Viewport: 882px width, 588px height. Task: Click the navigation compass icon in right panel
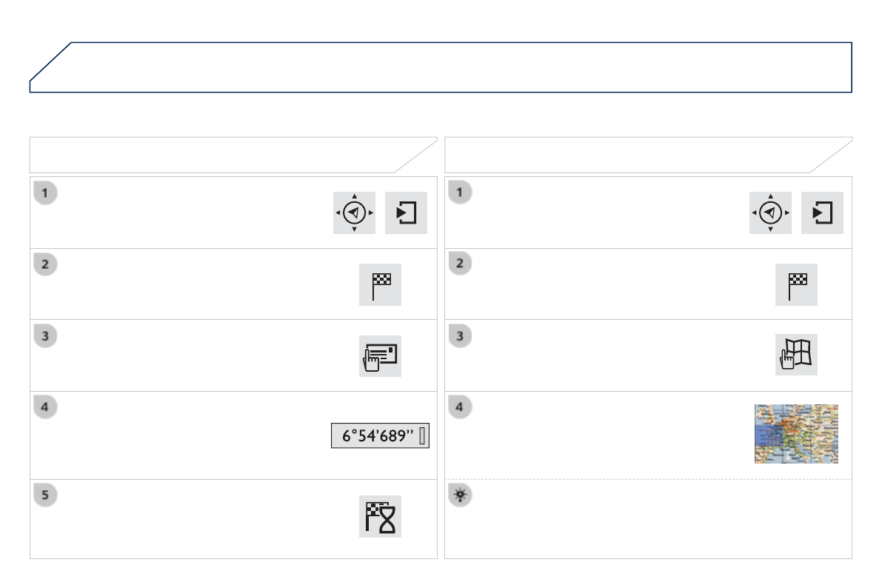770,213
